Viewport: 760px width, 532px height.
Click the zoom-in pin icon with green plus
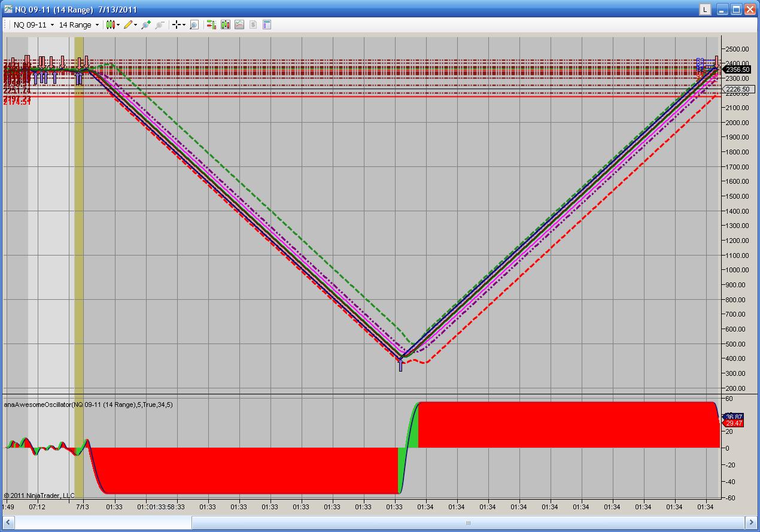145,25
